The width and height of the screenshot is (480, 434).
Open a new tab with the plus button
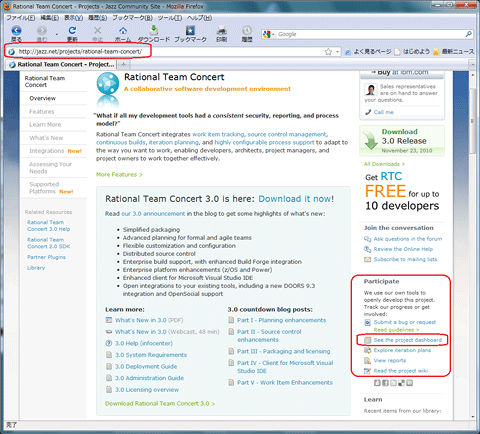pyautogui.click(x=123, y=64)
